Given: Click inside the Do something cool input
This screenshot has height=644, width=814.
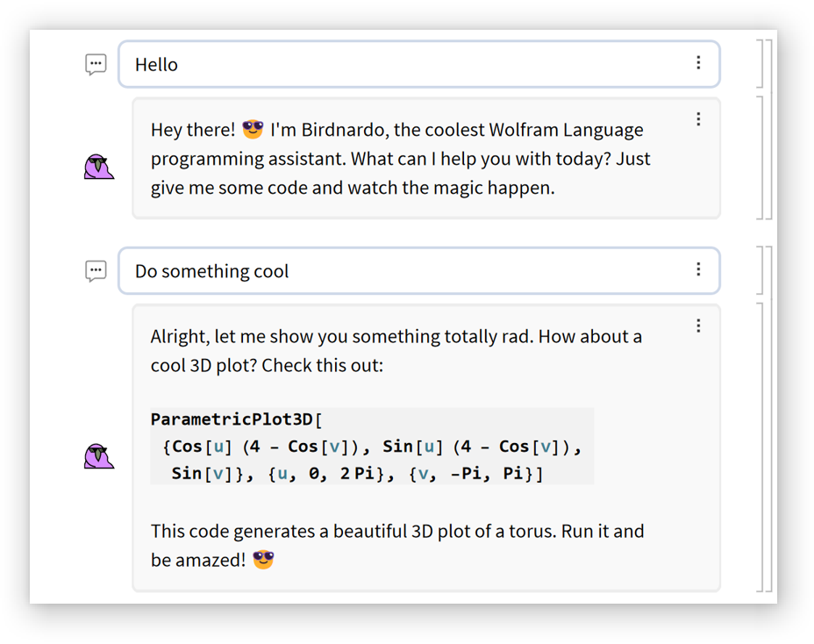Looking at the screenshot, I should [439, 271].
